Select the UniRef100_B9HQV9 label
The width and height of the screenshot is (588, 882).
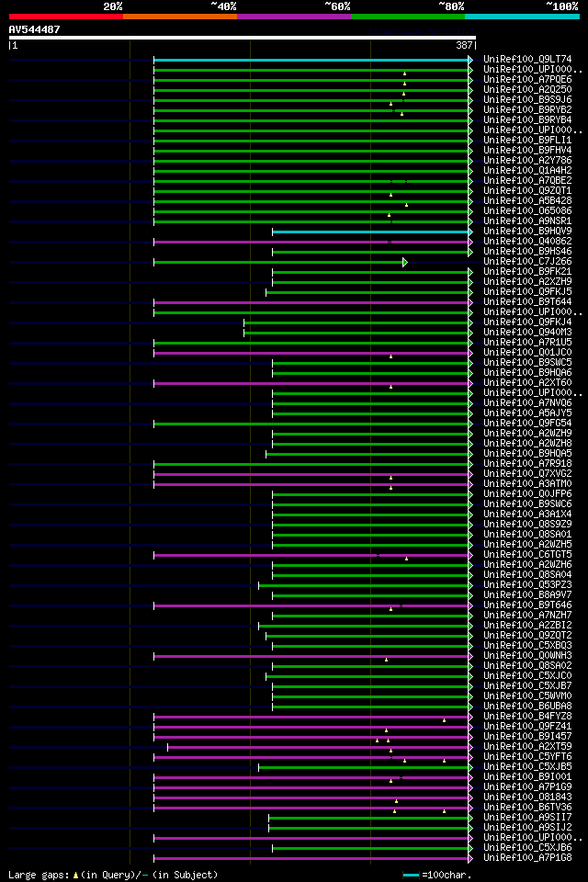click(527, 232)
